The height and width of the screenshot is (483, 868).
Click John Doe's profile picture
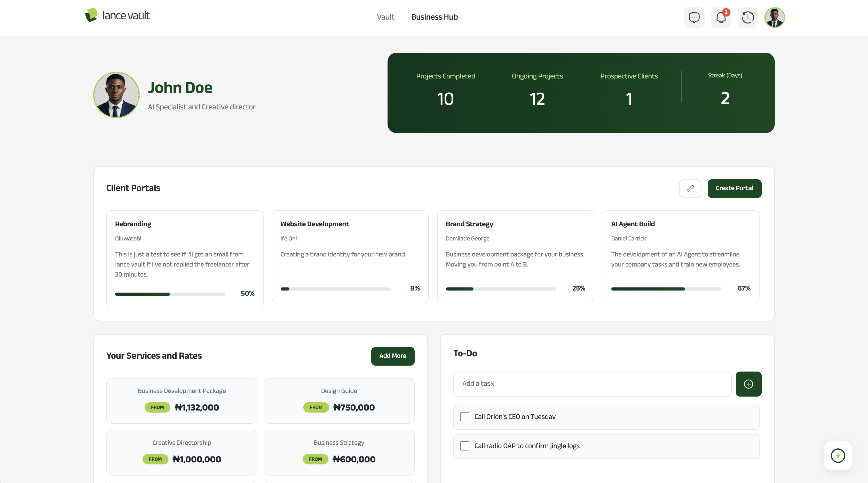116,95
